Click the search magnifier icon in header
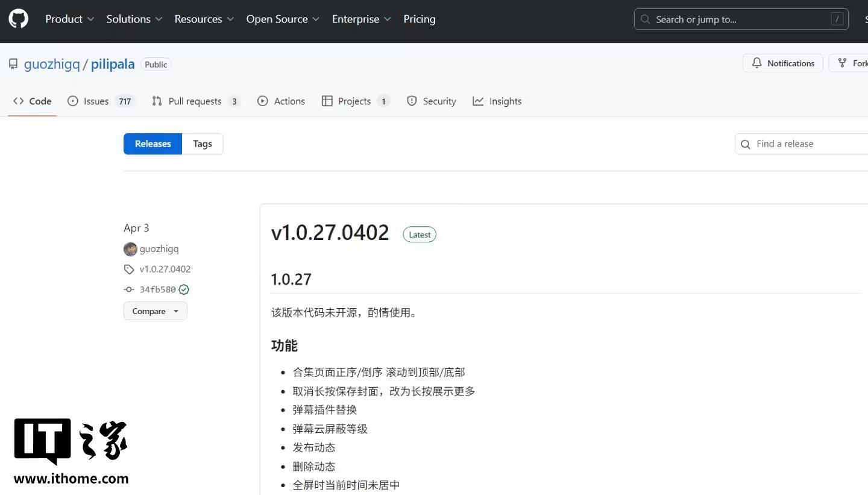This screenshot has width=868, height=495. click(x=646, y=19)
